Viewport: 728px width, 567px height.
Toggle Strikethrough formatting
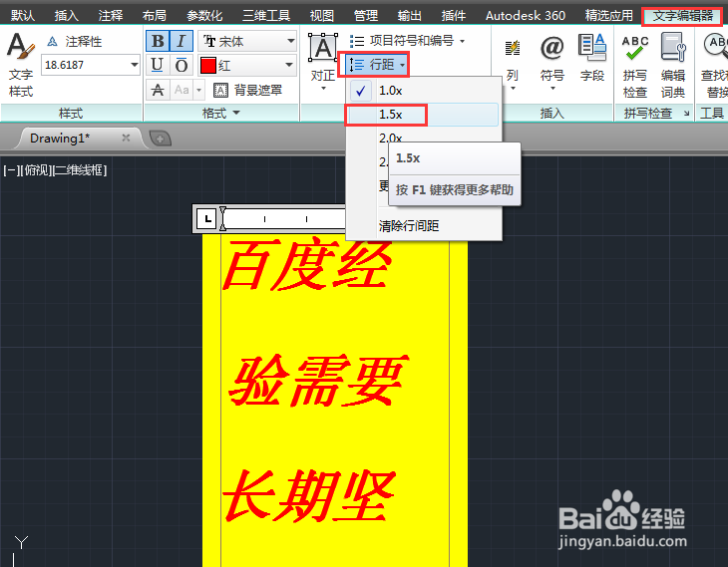pos(158,90)
